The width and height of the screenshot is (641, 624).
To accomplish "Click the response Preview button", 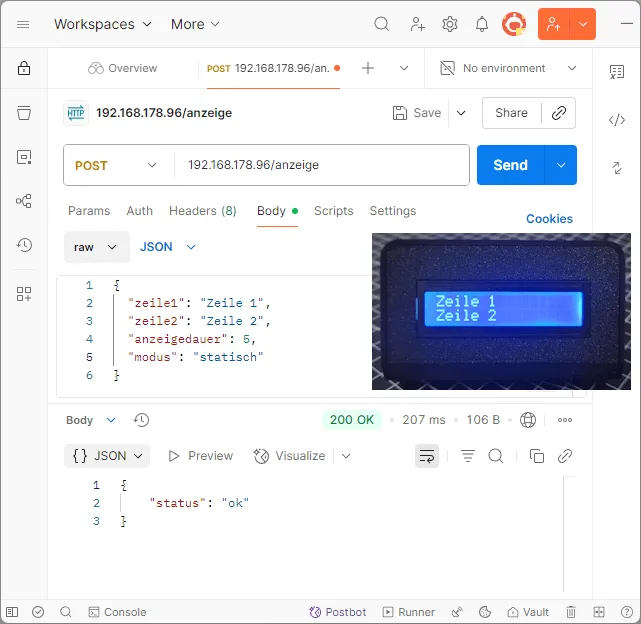I will (200, 456).
